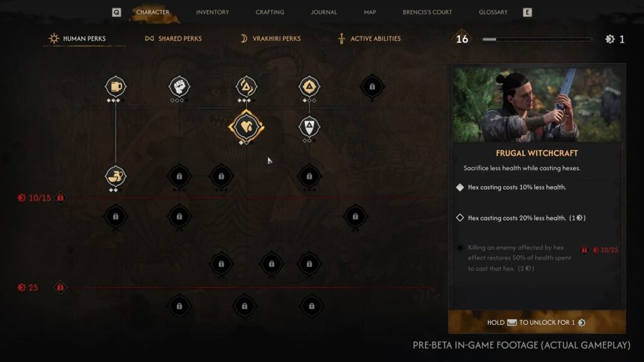Click the Q previous-tab key button

(116, 13)
